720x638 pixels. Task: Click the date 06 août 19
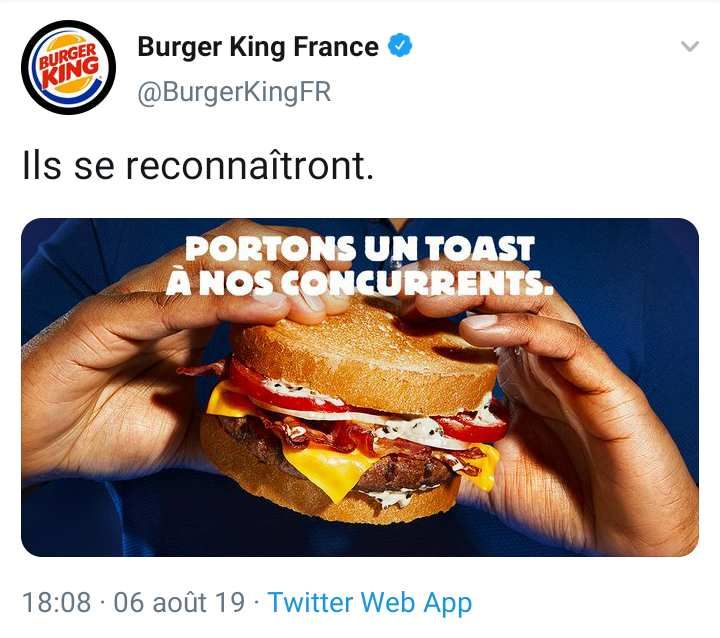point(179,602)
